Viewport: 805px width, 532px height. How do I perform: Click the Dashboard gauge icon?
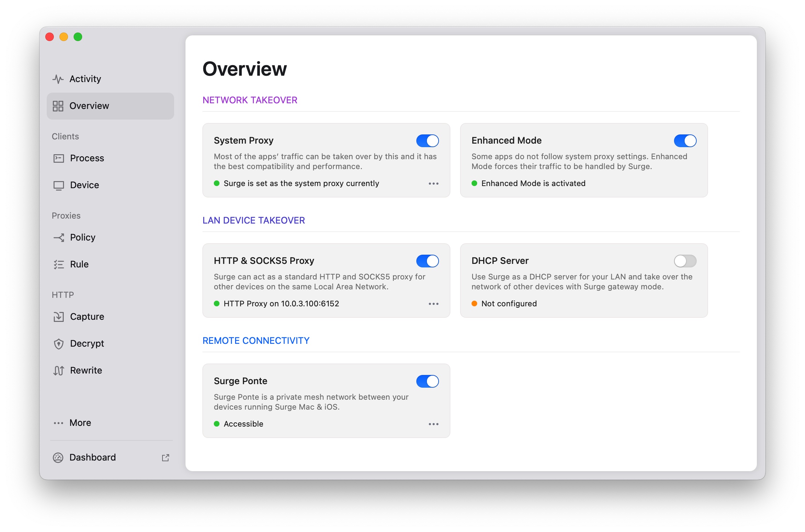[58, 457]
